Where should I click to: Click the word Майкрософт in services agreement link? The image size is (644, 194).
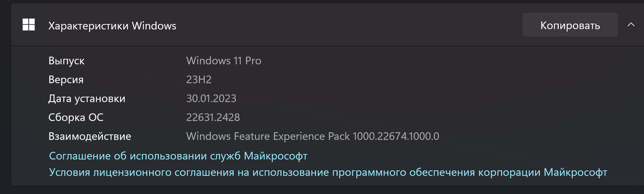(x=276, y=156)
